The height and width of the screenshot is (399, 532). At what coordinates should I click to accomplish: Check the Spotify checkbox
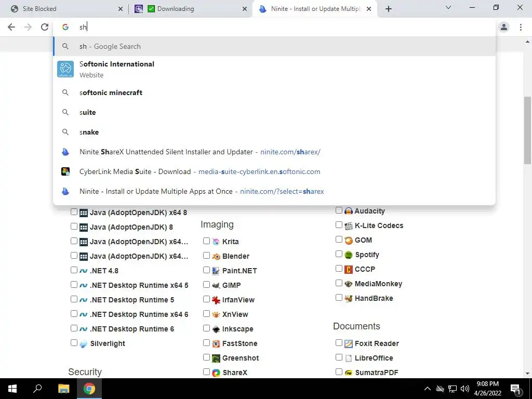click(339, 254)
